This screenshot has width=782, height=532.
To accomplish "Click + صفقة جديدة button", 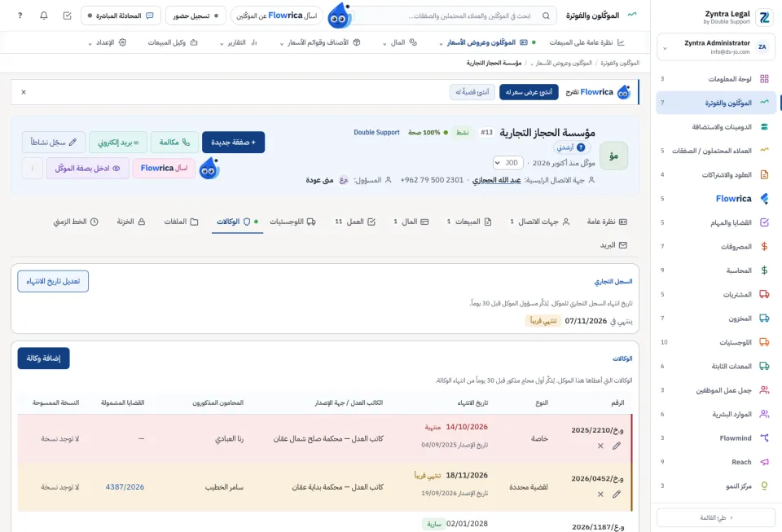I will click(234, 142).
